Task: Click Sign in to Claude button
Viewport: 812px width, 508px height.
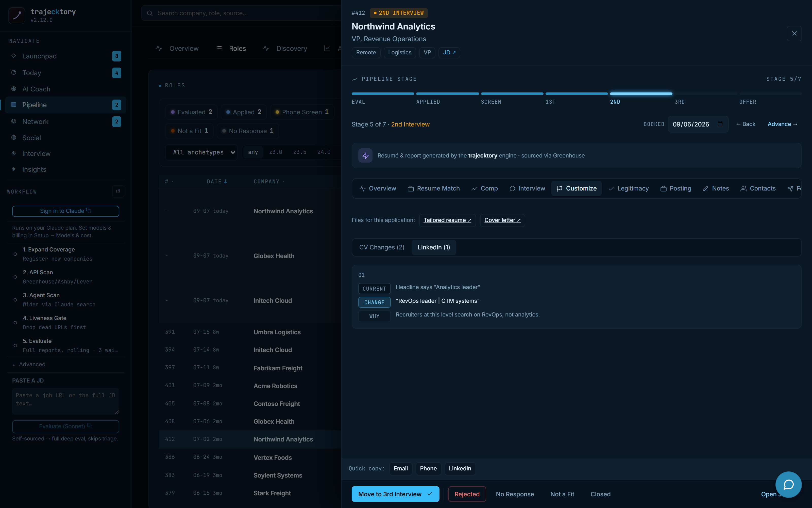Action: tap(66, 211)
